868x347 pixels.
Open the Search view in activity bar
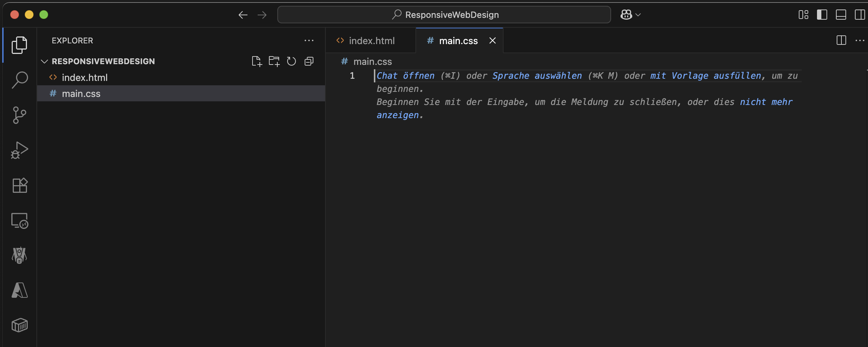pos(20,80)
